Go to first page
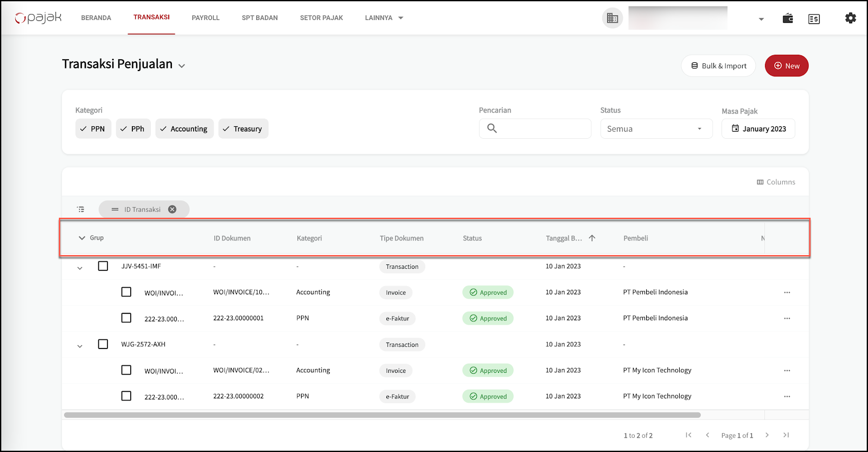868x452 pixels. coord(688,435)
